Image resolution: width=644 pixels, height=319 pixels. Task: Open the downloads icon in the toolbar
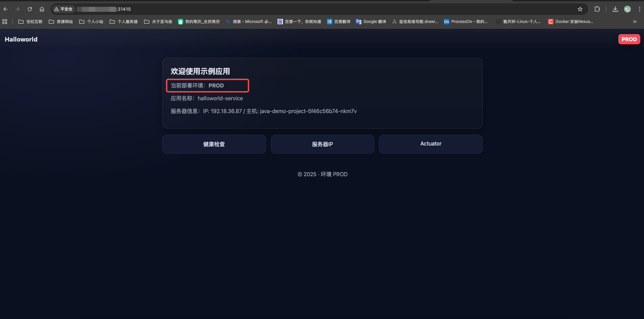coord(615,9)
